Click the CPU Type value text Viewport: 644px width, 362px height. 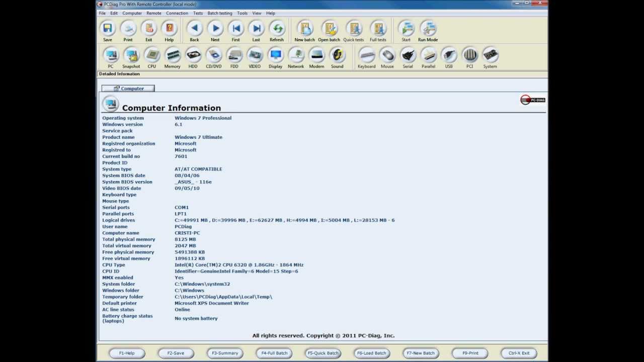[x=239, y=265]
